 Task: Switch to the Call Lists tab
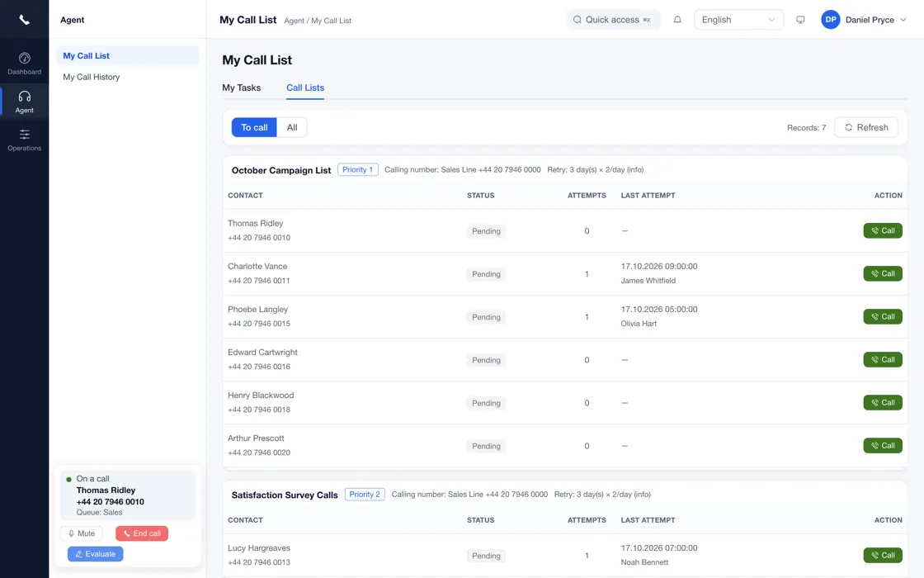point(305,88)
